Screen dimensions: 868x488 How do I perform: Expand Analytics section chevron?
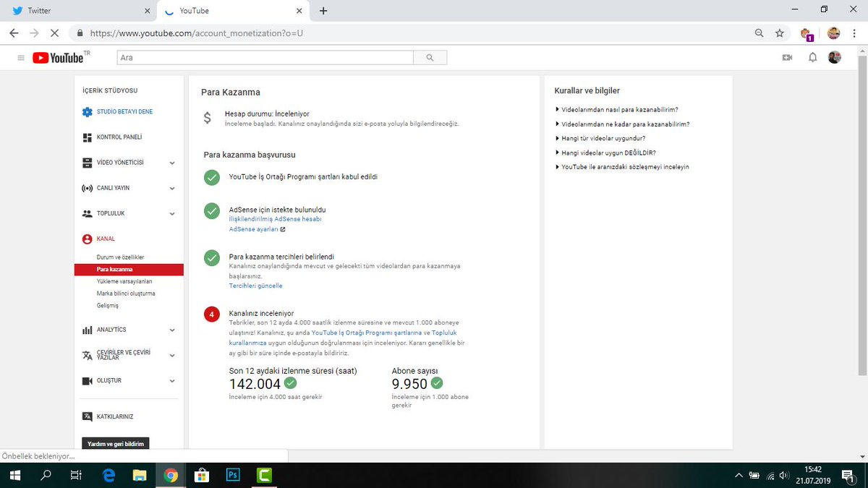pyautogui.click(x=172, y=330)
